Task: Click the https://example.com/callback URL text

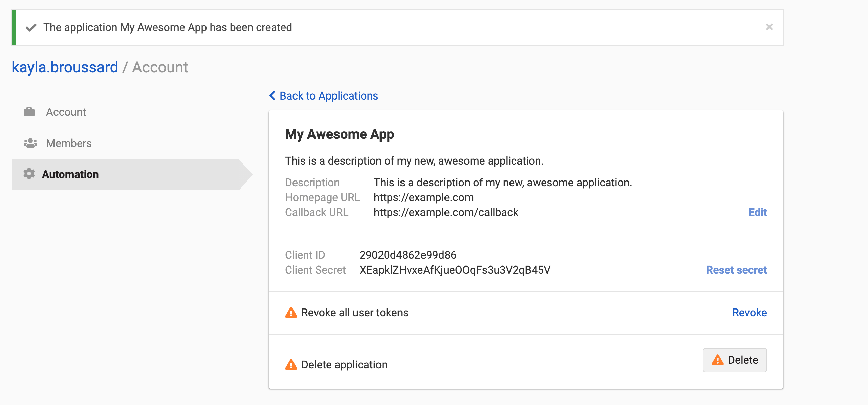Action: click(x=446, y=212)
